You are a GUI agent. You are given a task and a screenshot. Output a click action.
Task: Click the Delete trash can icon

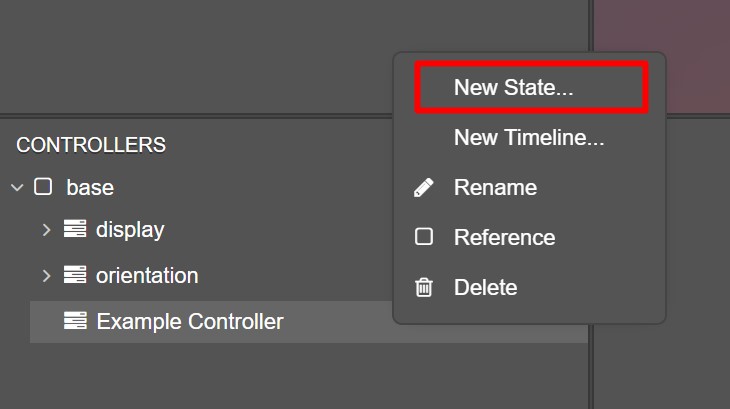pos(424,287)
